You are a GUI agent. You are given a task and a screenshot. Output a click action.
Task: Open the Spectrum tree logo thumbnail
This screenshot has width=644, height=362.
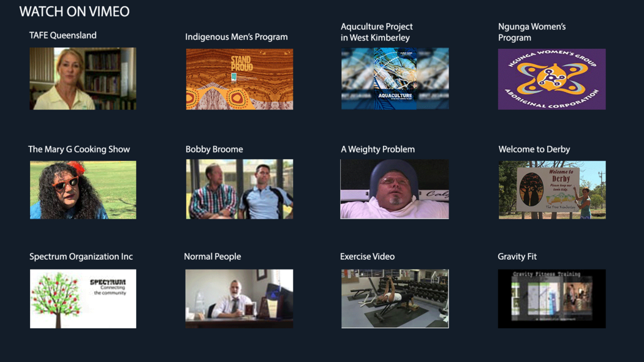pos(83,299)
